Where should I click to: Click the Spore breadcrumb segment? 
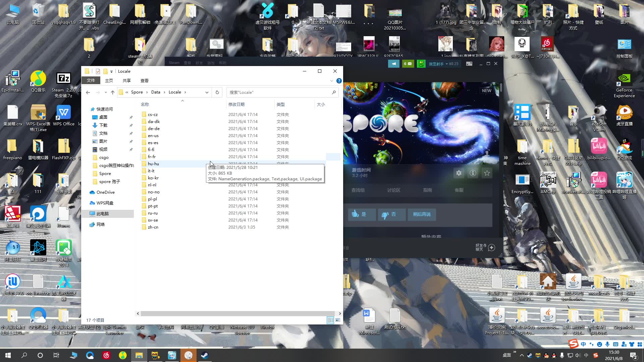point(137,92)
